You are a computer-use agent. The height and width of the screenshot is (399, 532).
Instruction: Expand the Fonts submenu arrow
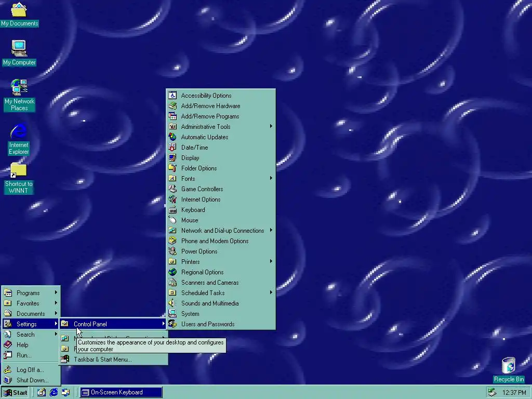pos(271,178)
